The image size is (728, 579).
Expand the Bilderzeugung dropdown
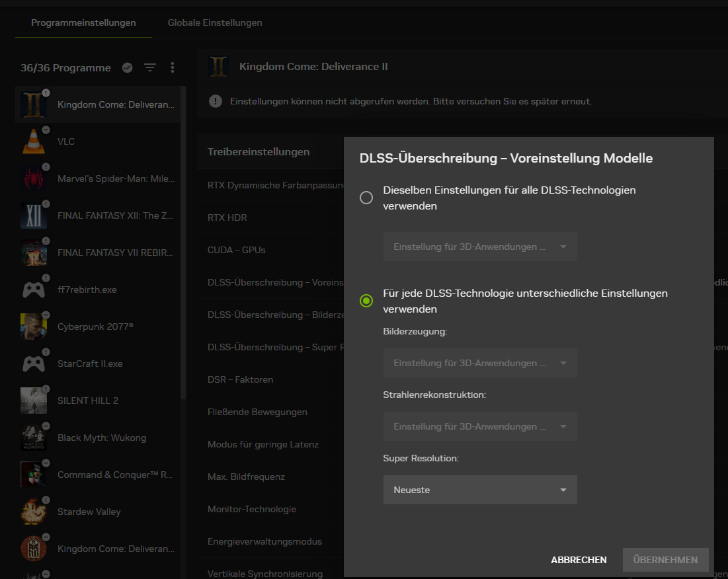click(x=480, y=363)
